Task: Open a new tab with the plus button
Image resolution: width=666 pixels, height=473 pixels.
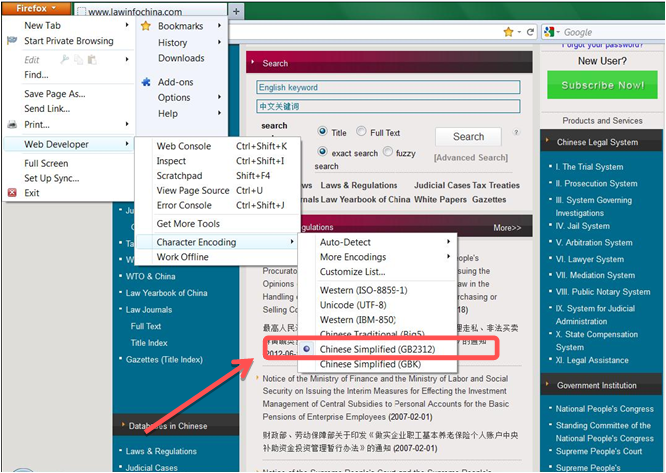Action: (237, 11)
